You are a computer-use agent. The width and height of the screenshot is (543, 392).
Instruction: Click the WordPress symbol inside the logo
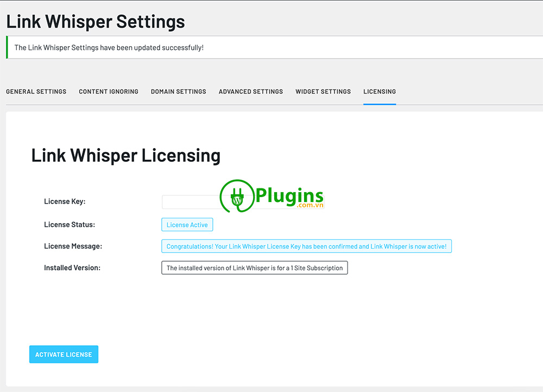pos(236,201)
